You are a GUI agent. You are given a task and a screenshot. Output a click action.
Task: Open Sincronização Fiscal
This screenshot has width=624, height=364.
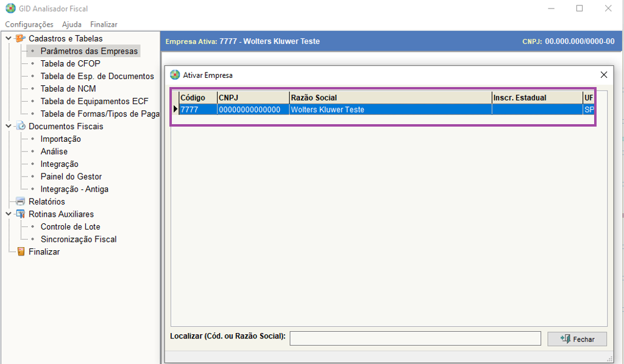click(79, 239)
